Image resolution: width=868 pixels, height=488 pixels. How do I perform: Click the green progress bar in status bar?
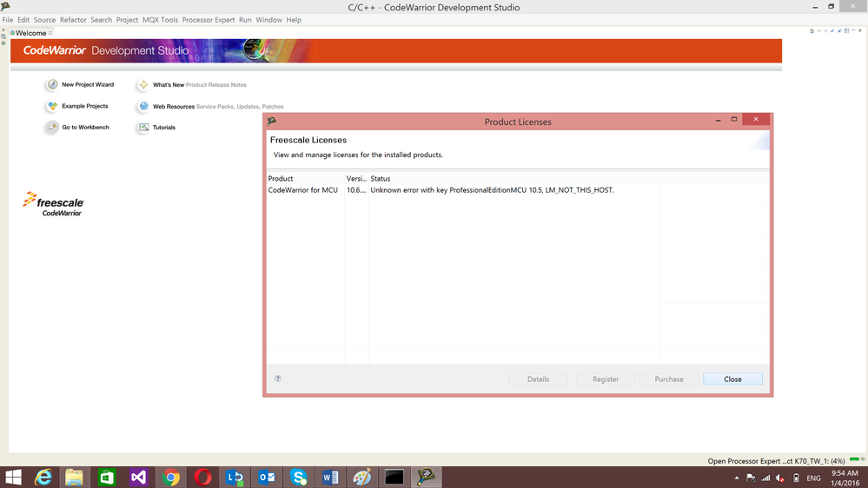[x=854, y=459]
